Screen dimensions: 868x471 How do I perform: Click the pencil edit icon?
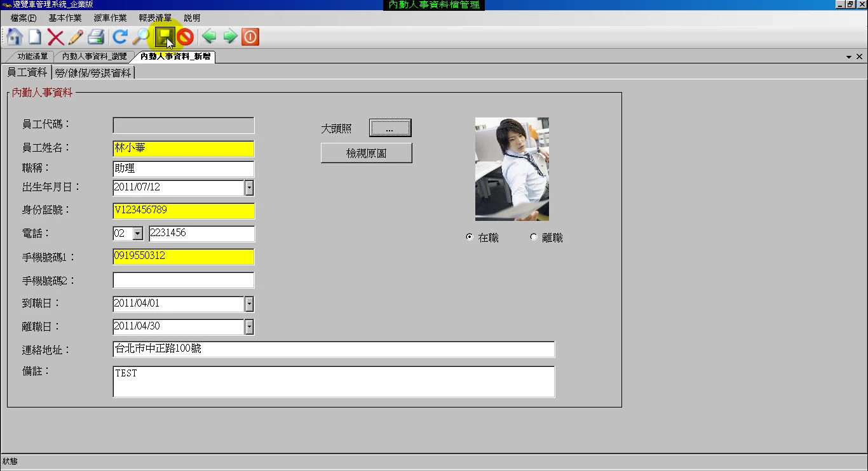click(76, 37)
